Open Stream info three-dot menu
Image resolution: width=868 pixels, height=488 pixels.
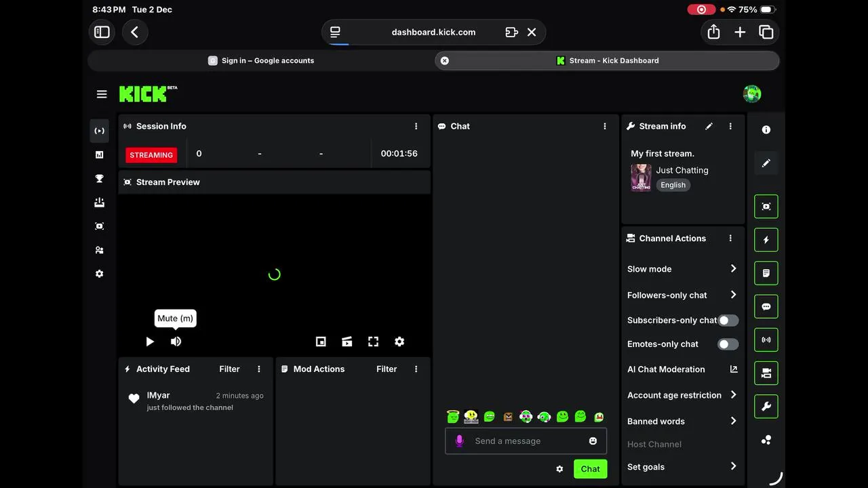tap(730, 126)
